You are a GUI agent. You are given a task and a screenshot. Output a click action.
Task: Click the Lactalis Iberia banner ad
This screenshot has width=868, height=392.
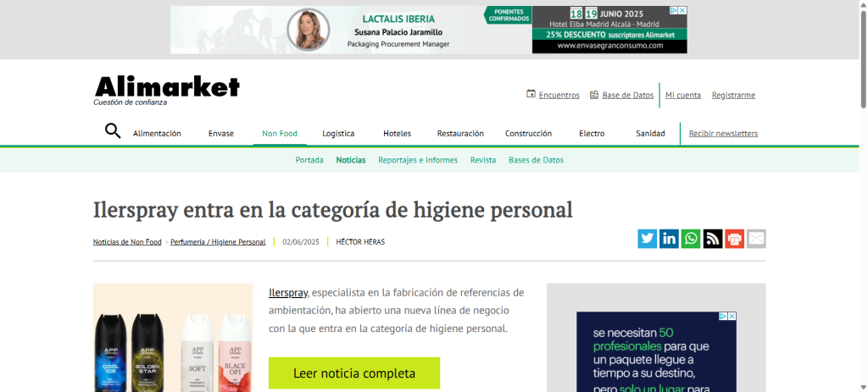[x=428, y=30]
